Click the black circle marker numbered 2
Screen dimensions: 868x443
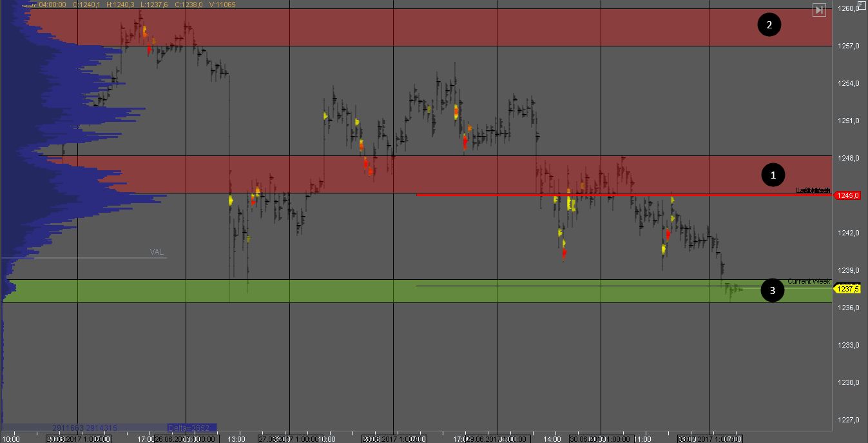coord(769,25)
